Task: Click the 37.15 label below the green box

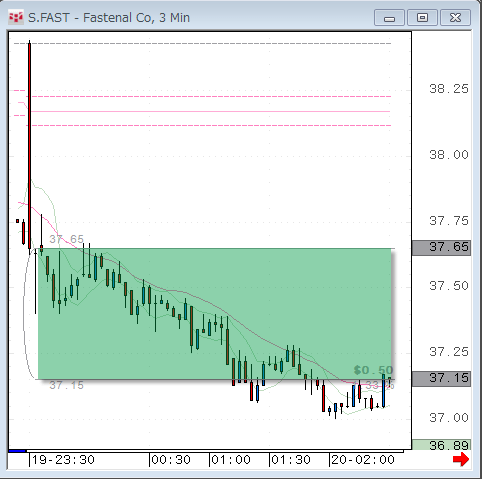Action: pos(66,385)
